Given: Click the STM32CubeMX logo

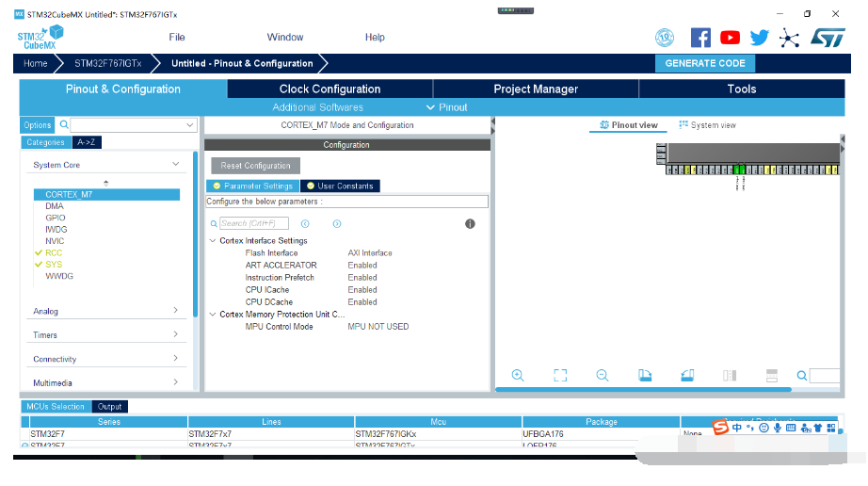Looking at the screenshot, I should point(40,38).
